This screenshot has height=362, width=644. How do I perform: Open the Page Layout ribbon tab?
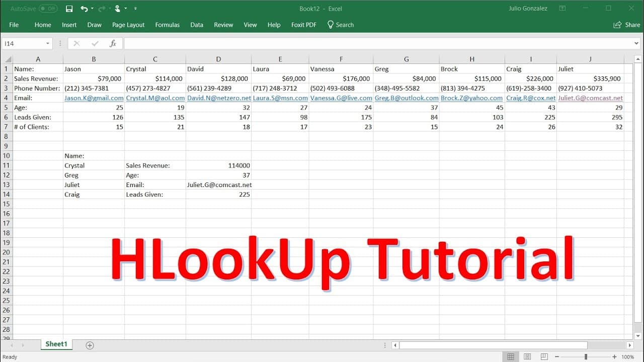tap(128, 25)
